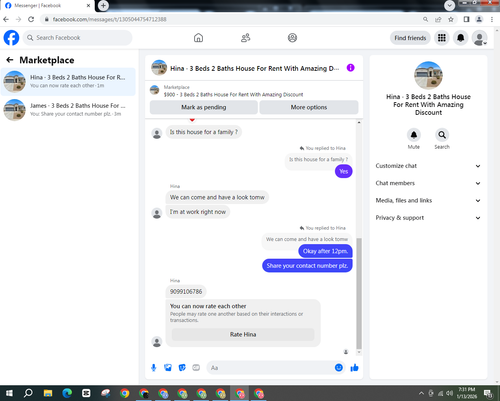Expand the Chat members section
This screenshot has height=401, width=500.
[x=428, y=183]
